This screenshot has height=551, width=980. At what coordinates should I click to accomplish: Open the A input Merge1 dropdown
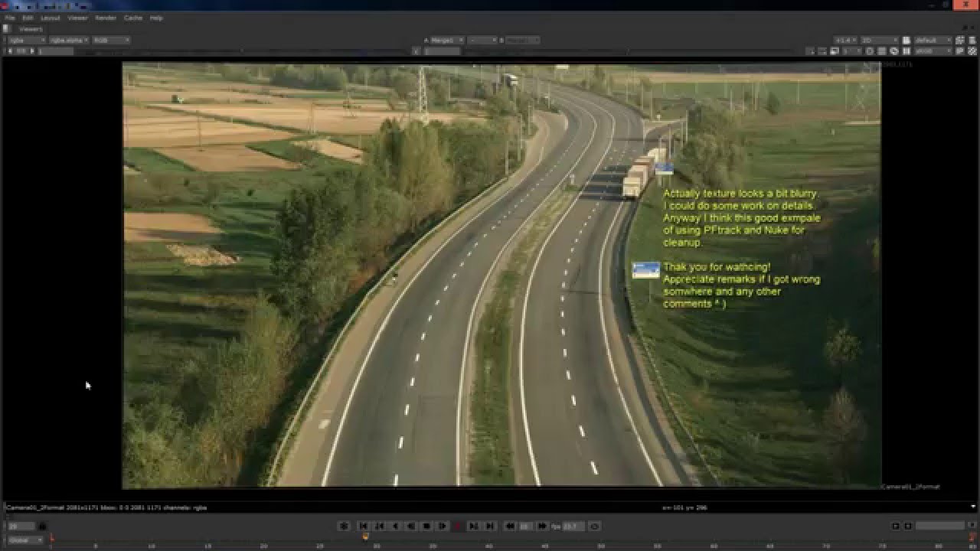click(447, 40)
